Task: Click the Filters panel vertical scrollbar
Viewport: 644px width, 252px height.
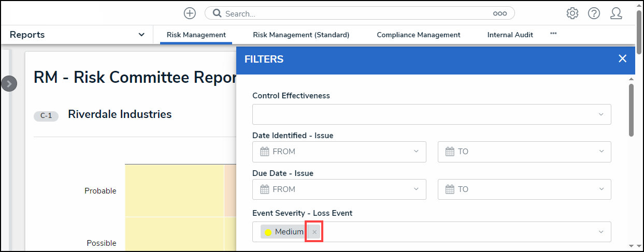Action: tap(631, 110)
